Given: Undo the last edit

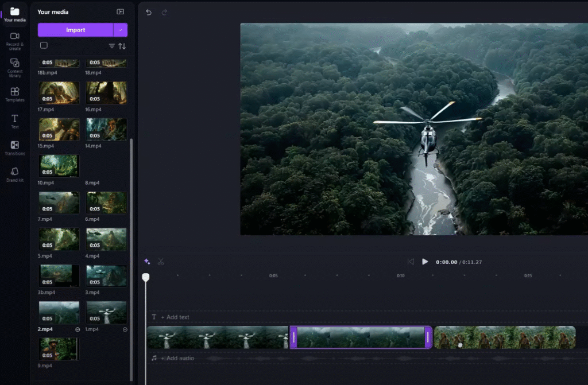Looking at the screenshot, I should (x=149, y=13).
